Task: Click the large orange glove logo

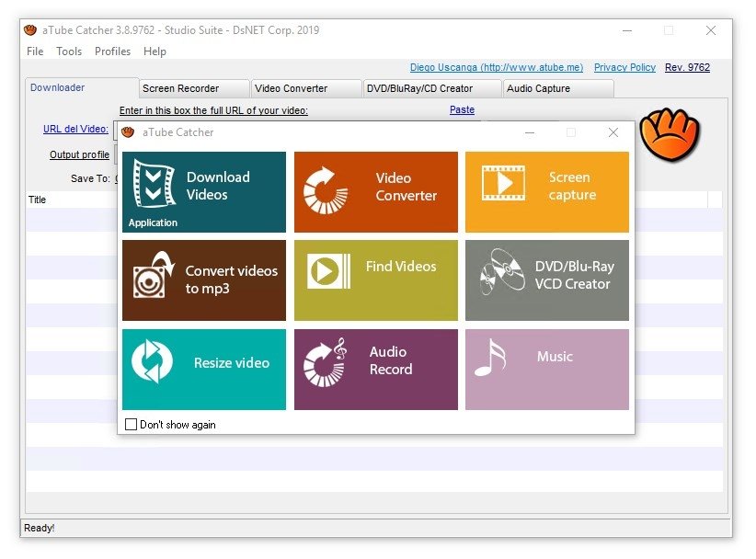Action: (670, 134)
